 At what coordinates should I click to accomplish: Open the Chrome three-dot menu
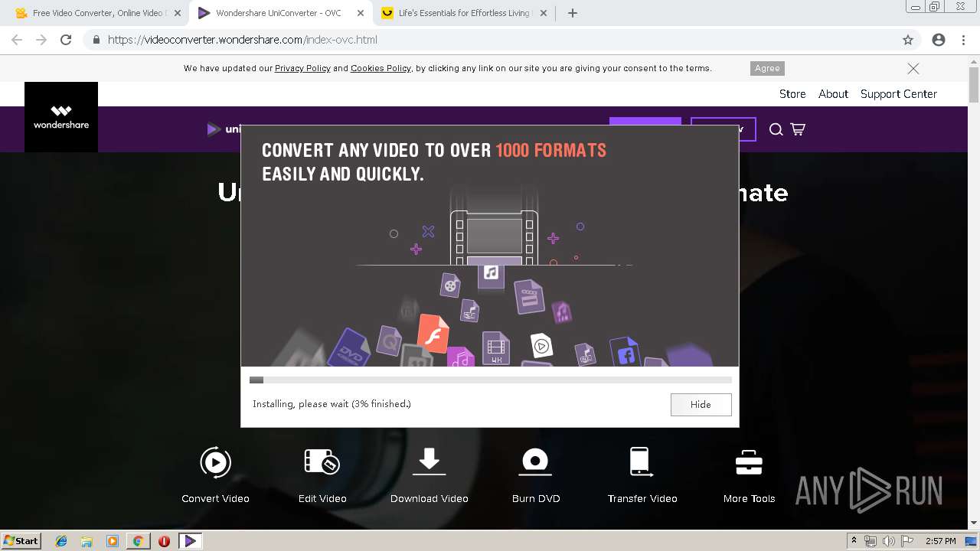(963, 40)
